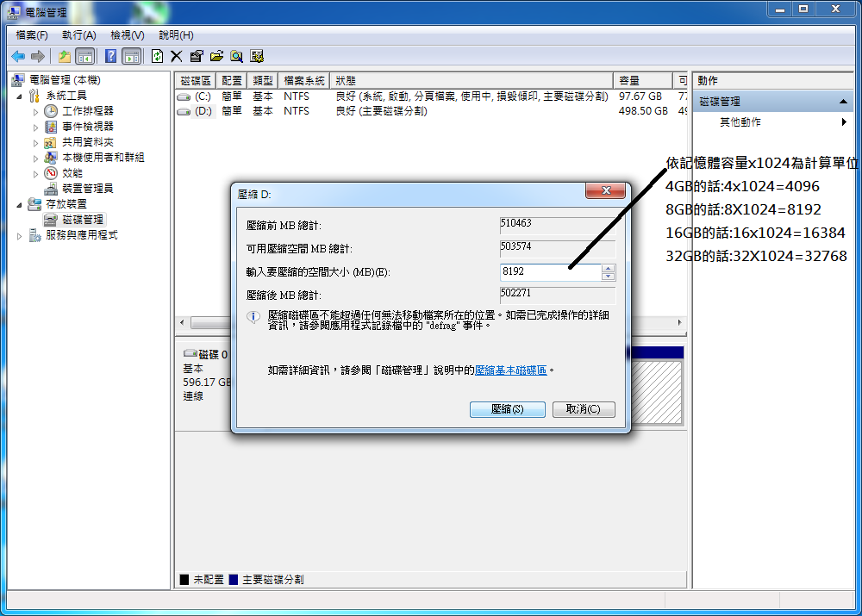862x616 pixels.
Task: Click the shrink size input field showing 8192
Action: tap(550, 272)
